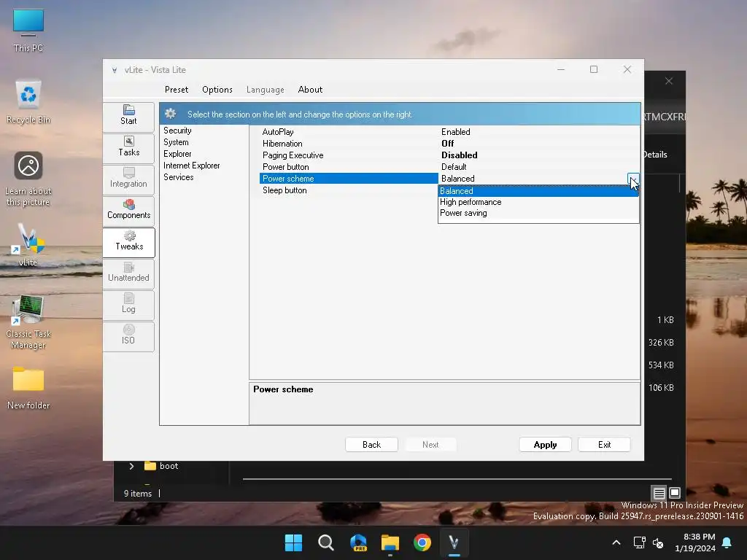
Task: Choose High performance power scheme
Action: click(x=538, y=202)
